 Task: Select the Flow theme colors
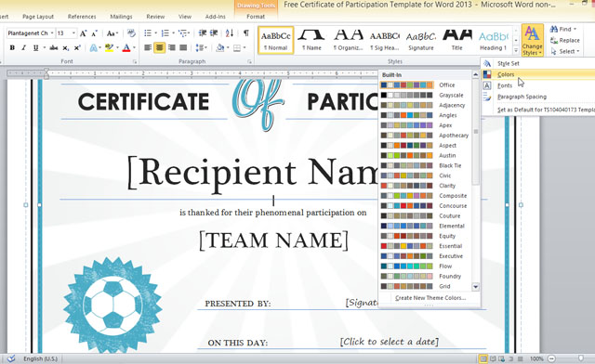click(426, 266)
